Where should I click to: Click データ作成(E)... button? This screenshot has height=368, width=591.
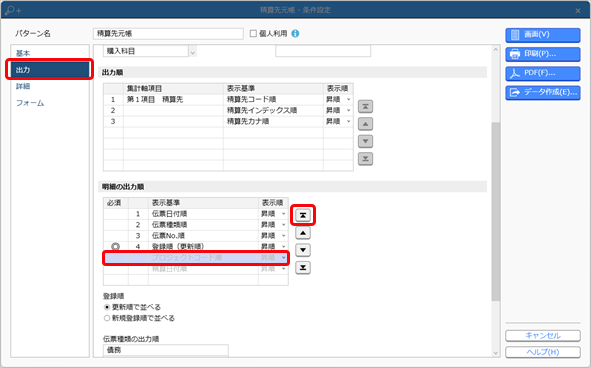(x=543, y=92)
